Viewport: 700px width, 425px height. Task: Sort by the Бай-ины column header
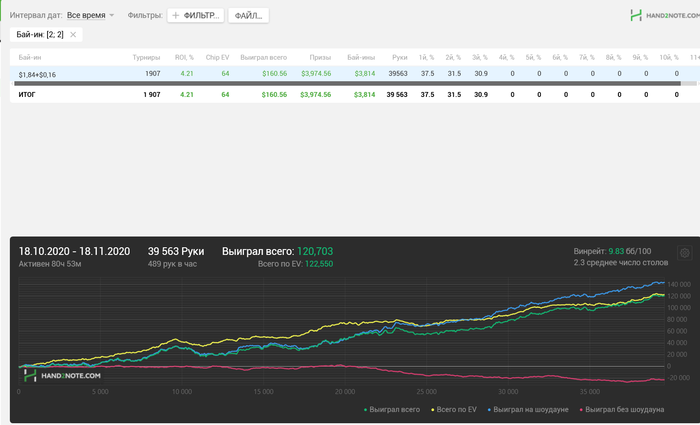361,58
